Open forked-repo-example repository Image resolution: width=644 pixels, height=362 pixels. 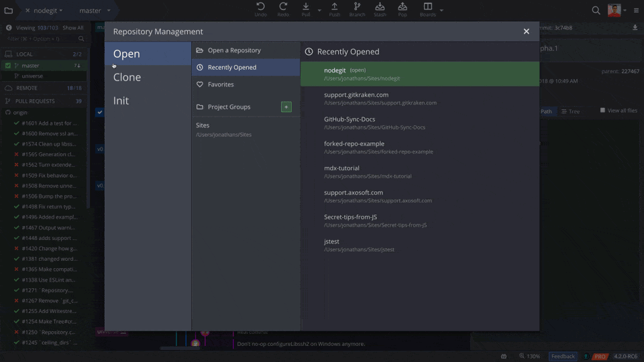click(x=420, y=147)
